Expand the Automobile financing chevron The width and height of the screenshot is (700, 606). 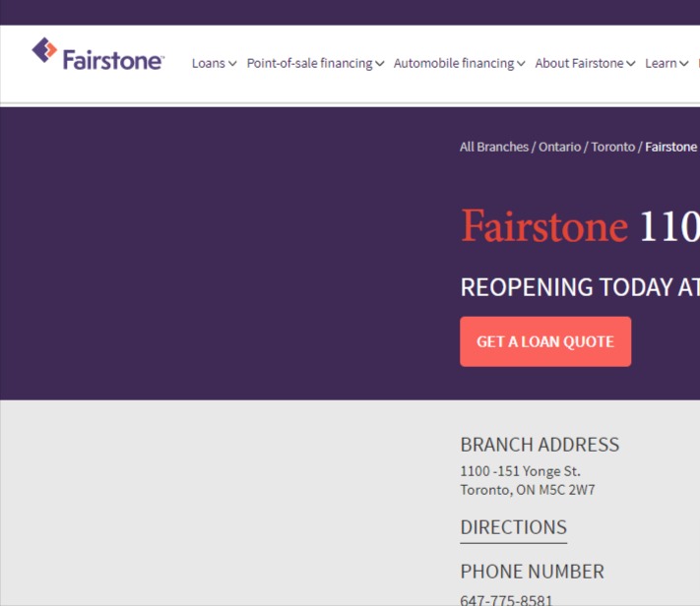pos(521,64)
